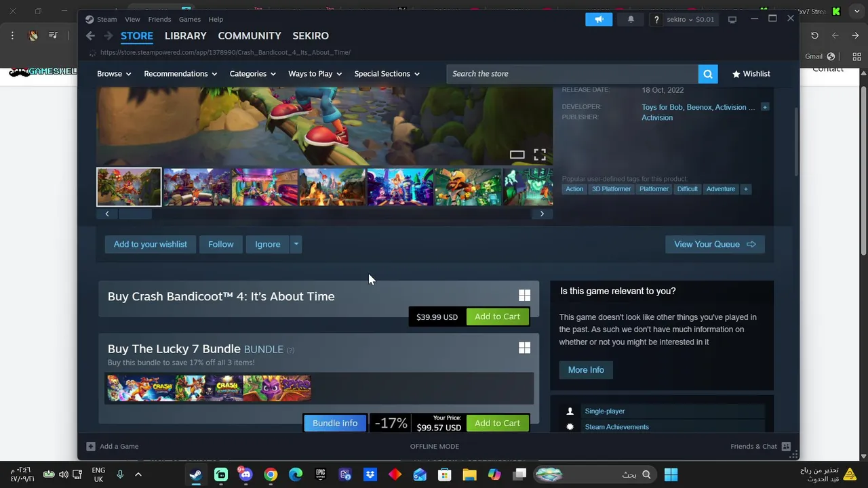
Task: Click the Bundle info button
Action: tap(335, 423)
